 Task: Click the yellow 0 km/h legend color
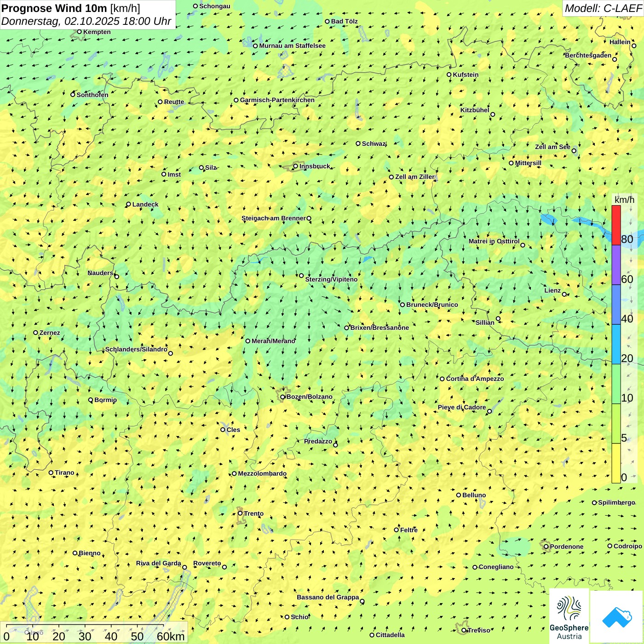[616, 463]
